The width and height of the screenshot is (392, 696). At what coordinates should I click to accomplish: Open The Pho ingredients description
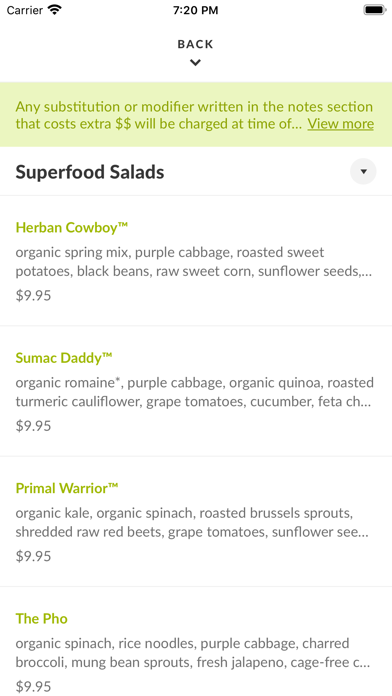tap(193, 653)
